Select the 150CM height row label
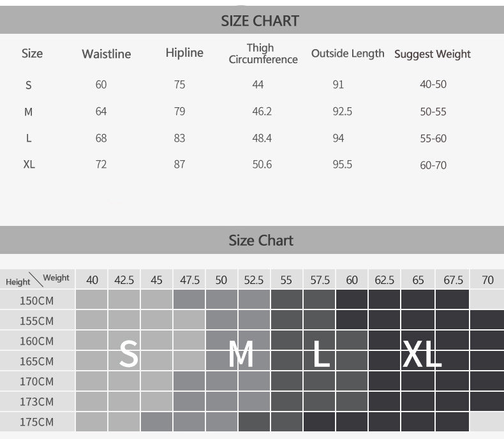Screen dimensions: 504x439 pyautogui.click(x=36, y=301)
